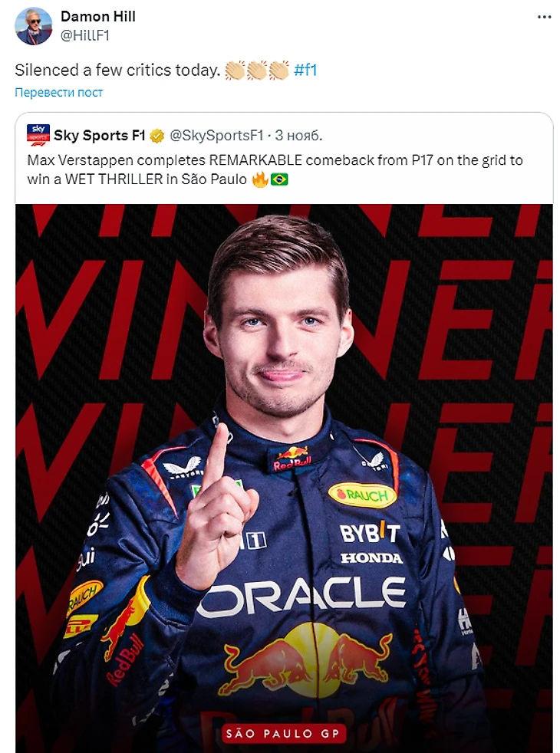The width and height of the screenshot is (560, 753).
Task: Click the Перевести пост translate link
Action: point(58,92)
